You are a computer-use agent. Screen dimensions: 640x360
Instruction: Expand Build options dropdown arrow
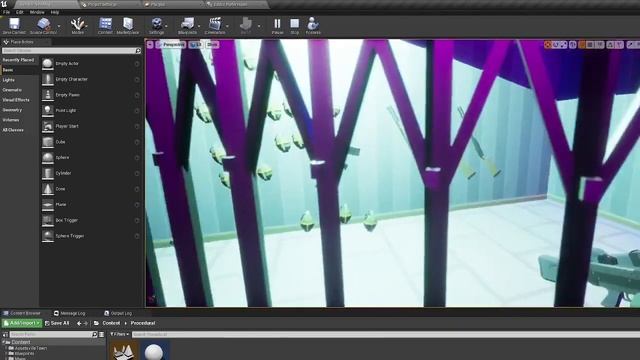pos(259,26)
